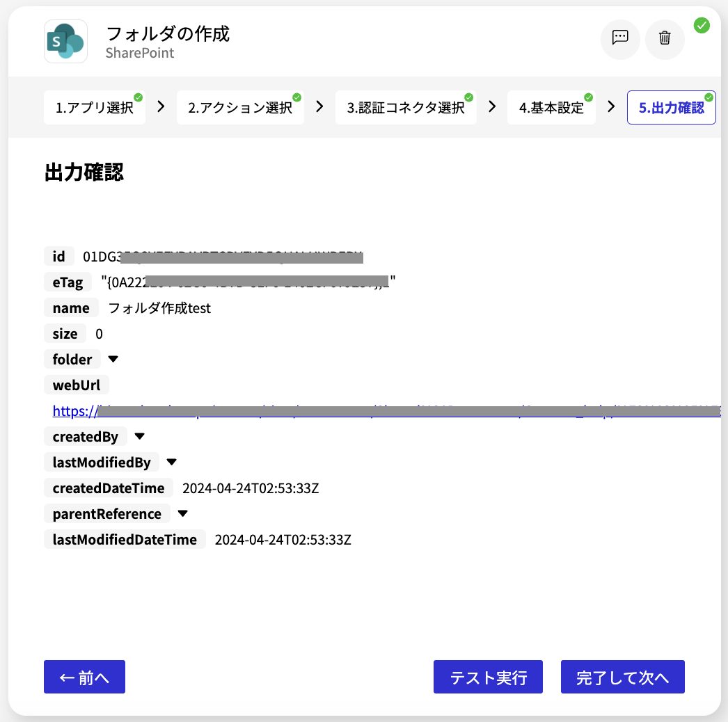This screenshot has height=722, width=728.
Task: Click the id field label
Action: point(59,256)
